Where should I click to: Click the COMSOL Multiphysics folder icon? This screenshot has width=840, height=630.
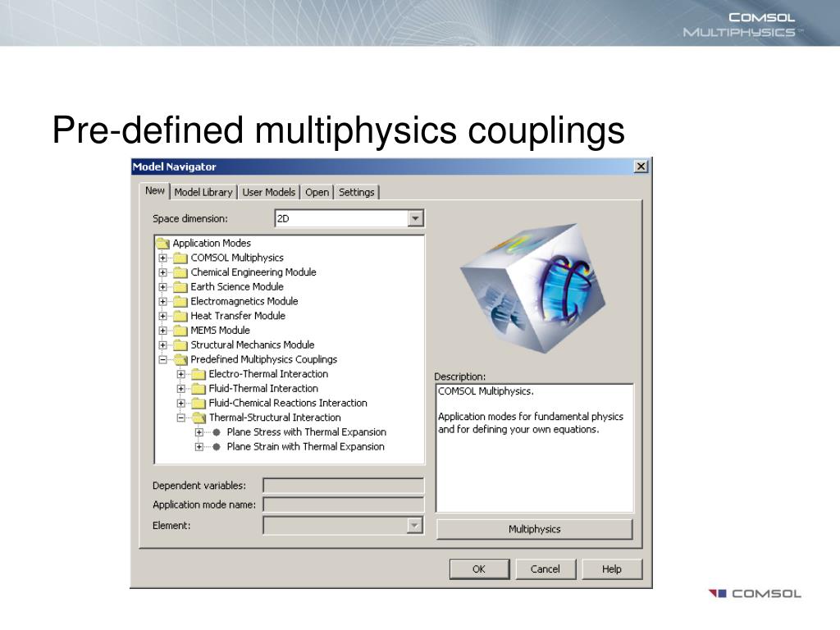click(180, 258)
